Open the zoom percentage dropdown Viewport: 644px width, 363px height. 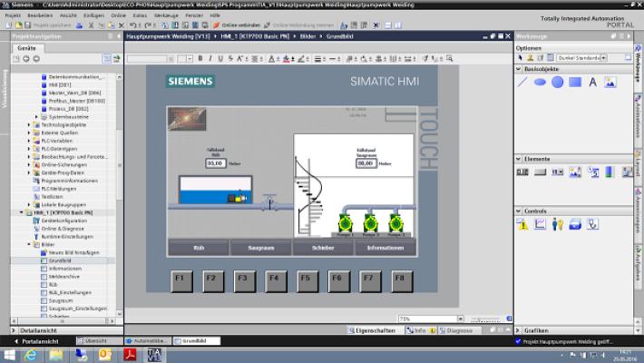tap(461, 319)
